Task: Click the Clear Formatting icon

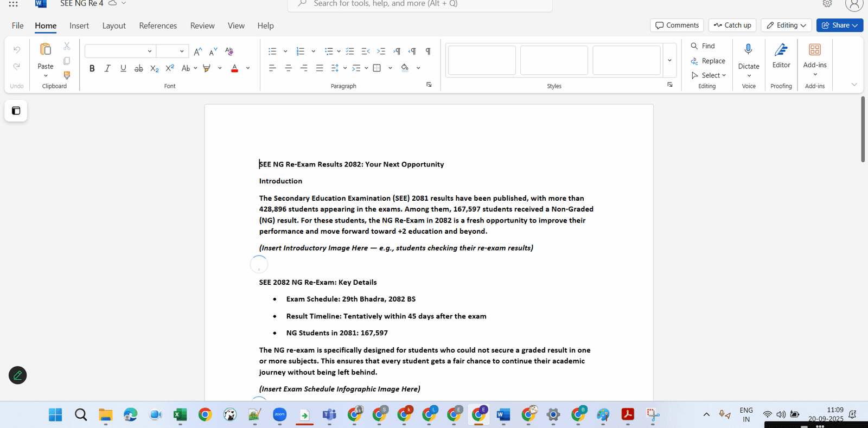Action: 229,51
